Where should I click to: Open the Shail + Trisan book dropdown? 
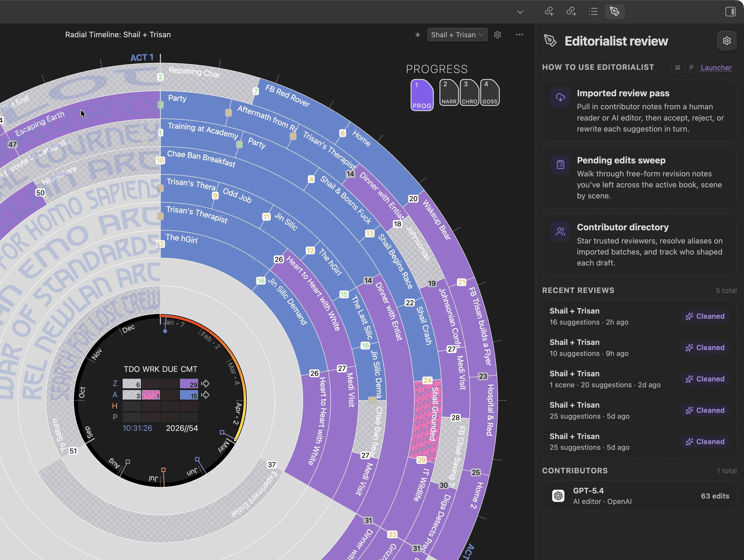[x=457, y=35]
